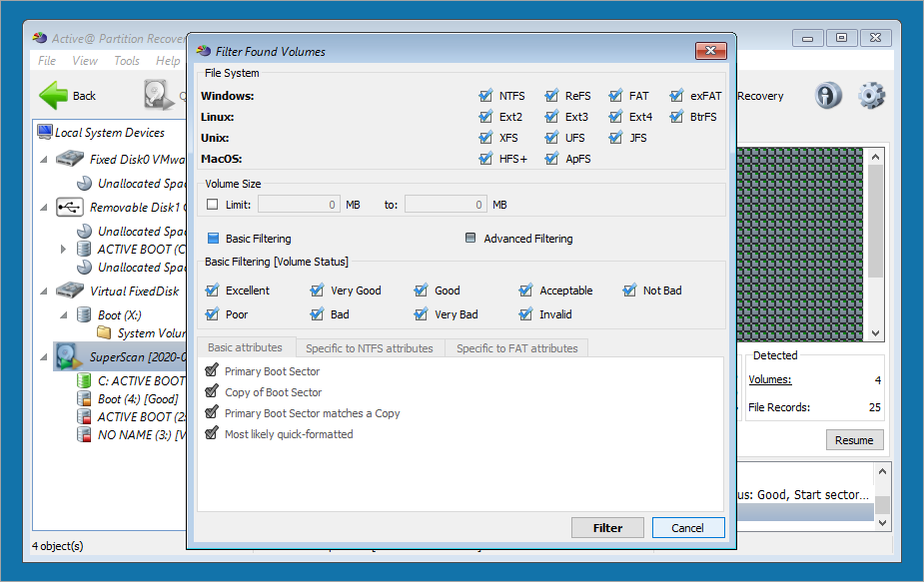Select the Removable Disk1 USB icon
The image size is (924, 582).
(x=70, y=208)
